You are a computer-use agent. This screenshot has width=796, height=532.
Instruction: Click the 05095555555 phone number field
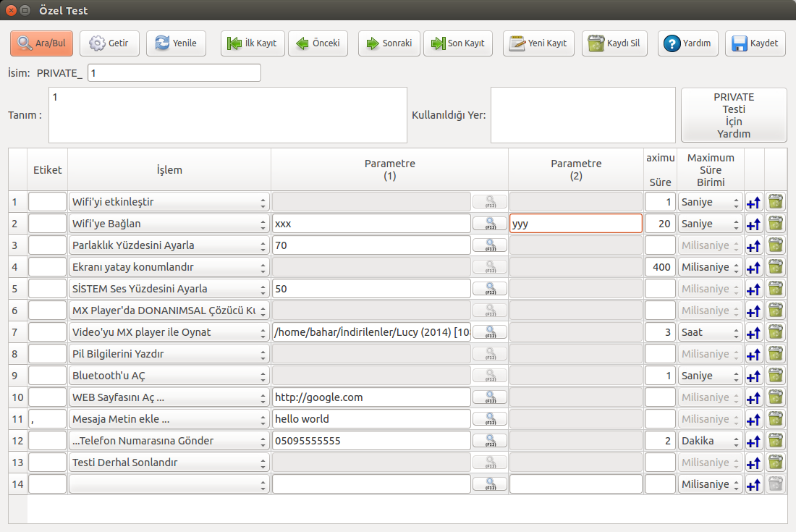pyautogui.click(x=372, y=441)
